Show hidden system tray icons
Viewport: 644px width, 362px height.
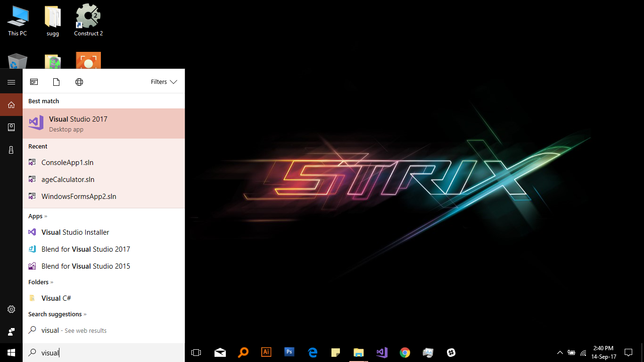click(x=560, y=353)
